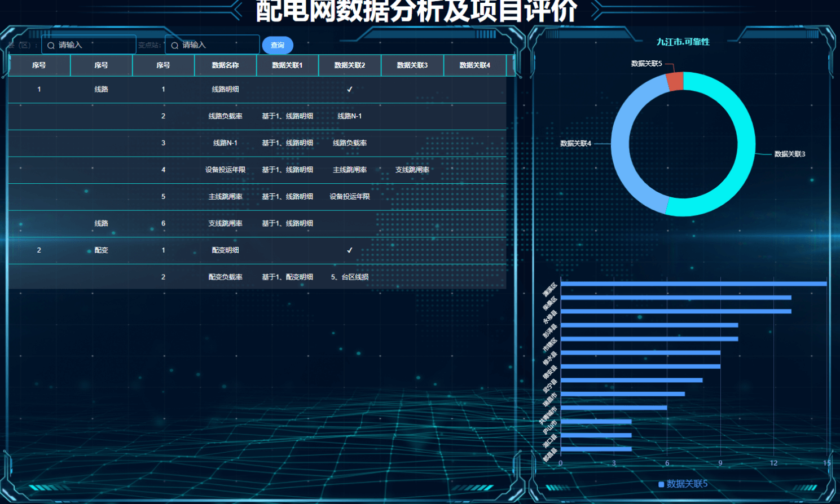Viewport: 840px width, 504px height.
Task: Click the 数据关联4 donut chart label
Action: point(575,144)
